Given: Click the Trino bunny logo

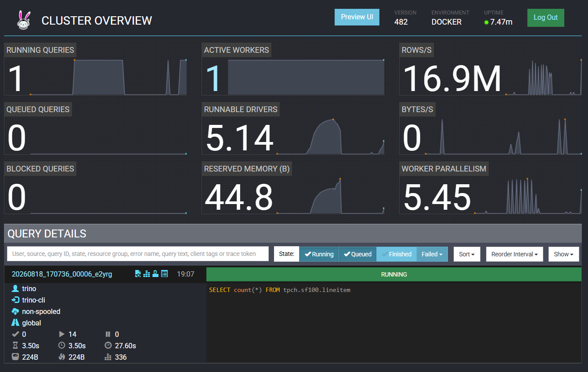Looking at the screenshot, I should (x=24, y=20).
